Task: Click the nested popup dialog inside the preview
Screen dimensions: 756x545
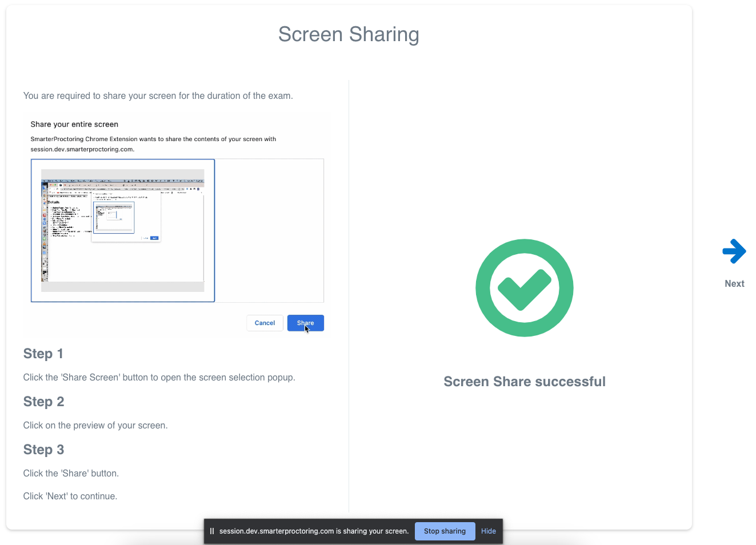Action: [126, 216]
